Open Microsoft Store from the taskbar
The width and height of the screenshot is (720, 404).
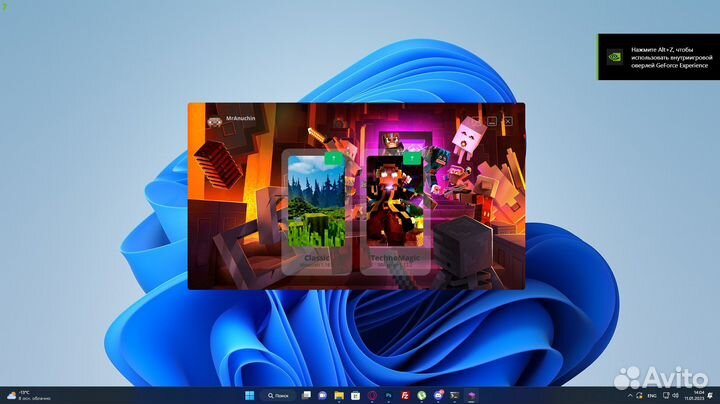click(355, 395)
